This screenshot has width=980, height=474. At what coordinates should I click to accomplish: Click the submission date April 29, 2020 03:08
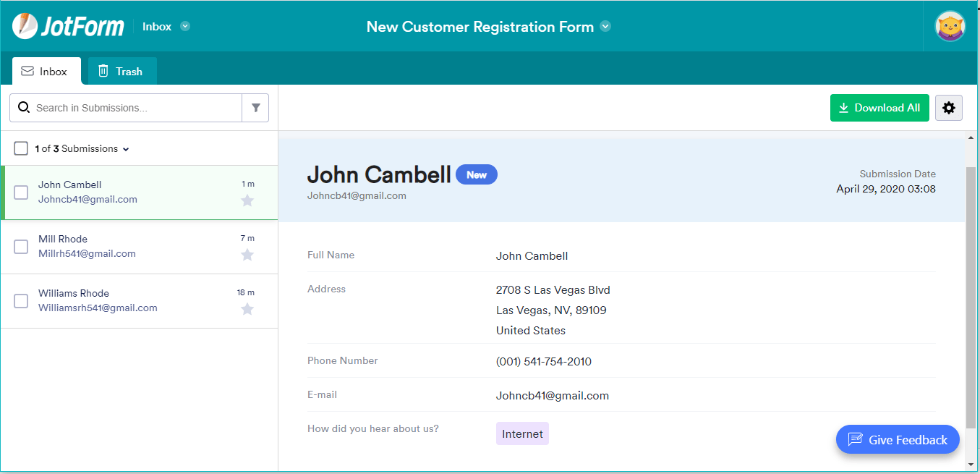886,189
